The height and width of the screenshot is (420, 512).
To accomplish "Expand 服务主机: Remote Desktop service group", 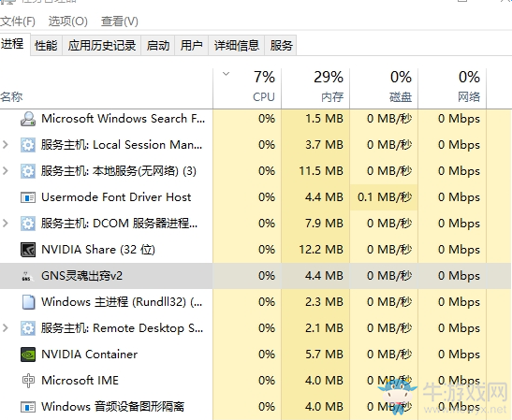I will (x=6, y=328).
